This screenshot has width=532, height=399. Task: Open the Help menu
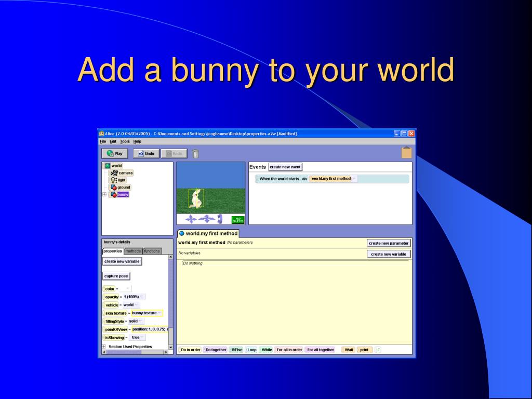point(137,141)
